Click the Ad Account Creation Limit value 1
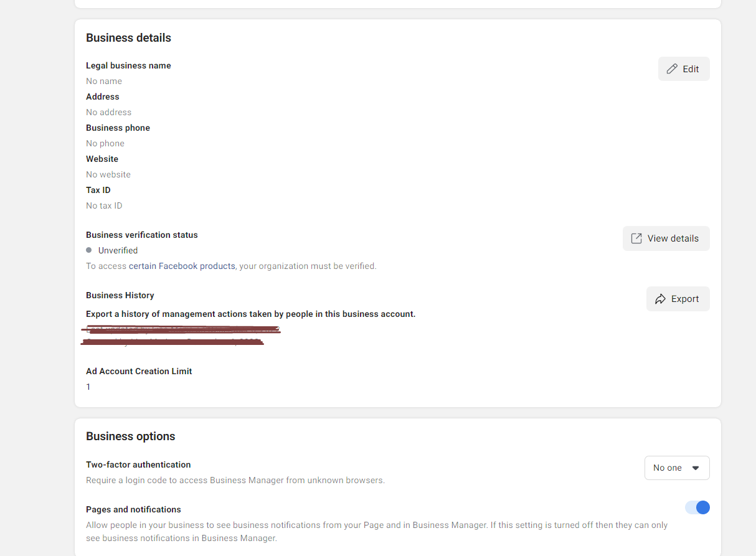 [x=88, y=387]
